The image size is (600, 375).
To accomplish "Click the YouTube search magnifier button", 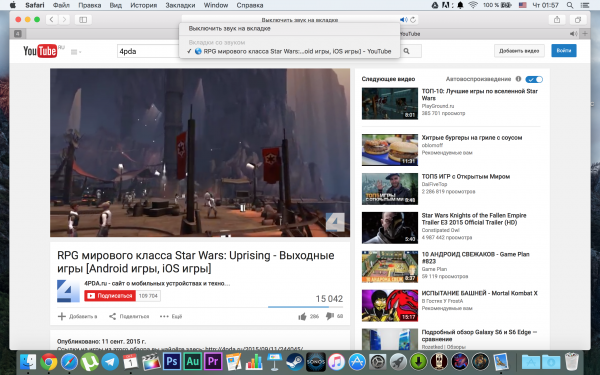I will coord(406,51).
